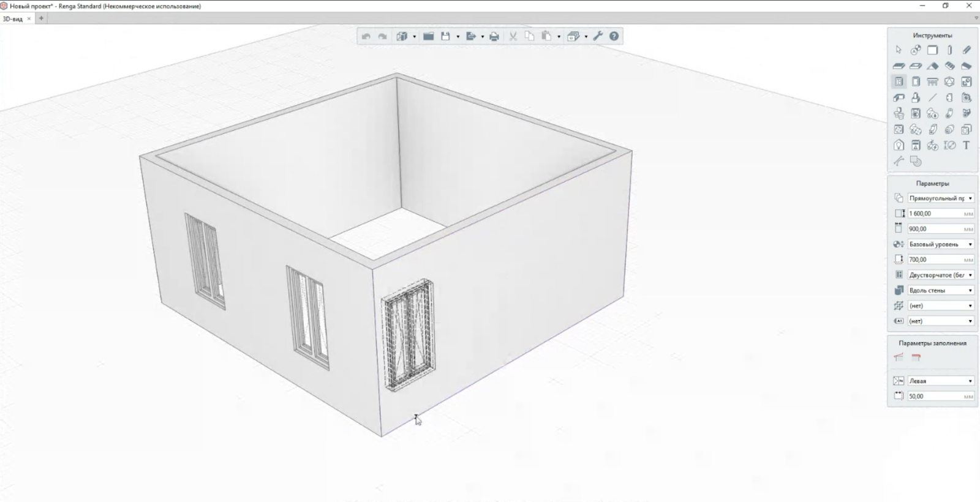The width and height of the screenshot is (980, 502).
Task: Select the Wall tool in Инструменты
Action: point(932,50)
